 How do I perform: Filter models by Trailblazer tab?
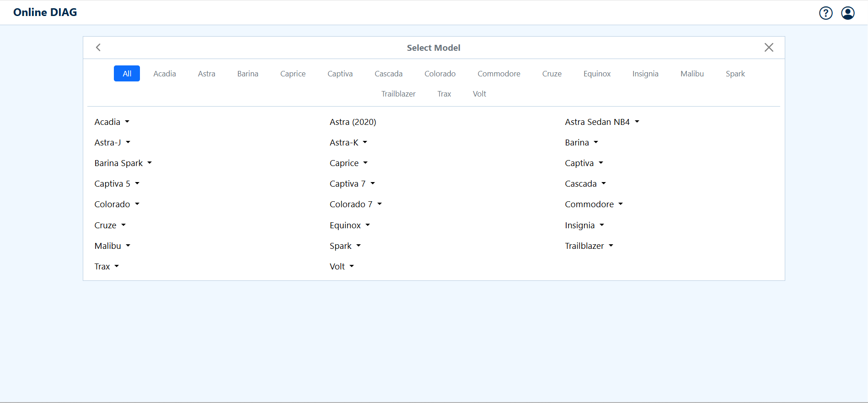[398, 94]
